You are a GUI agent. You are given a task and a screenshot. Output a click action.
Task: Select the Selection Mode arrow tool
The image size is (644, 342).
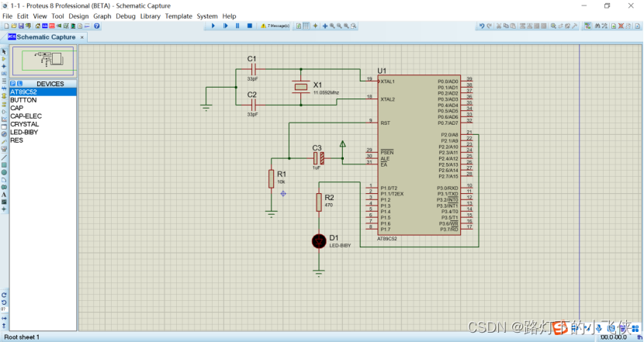(x=4, y=52)
